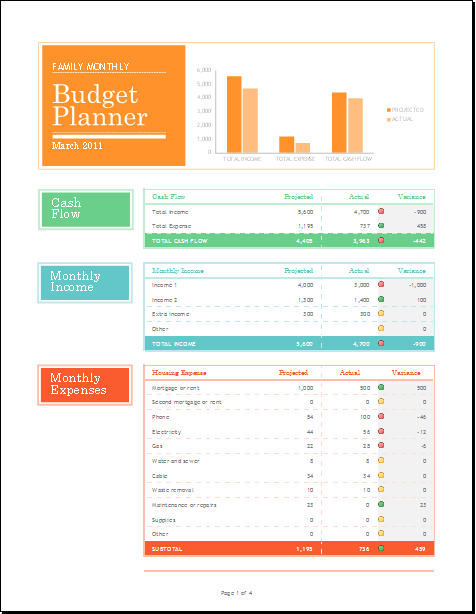Select the Actual legend swatch in the chart
Image resolution: width=476 pixels, height=614 pixels.
(389, 119)
